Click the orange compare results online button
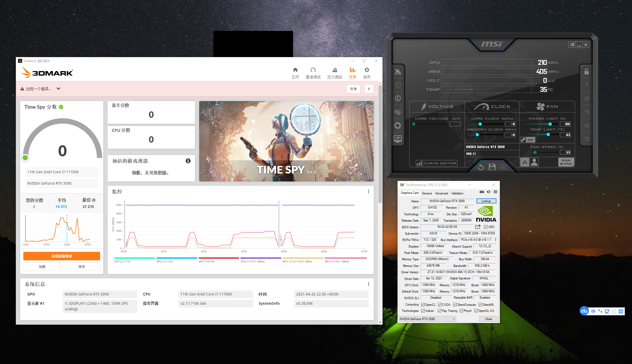This screenshot has width=632, height=364. [x=62, y=256]
